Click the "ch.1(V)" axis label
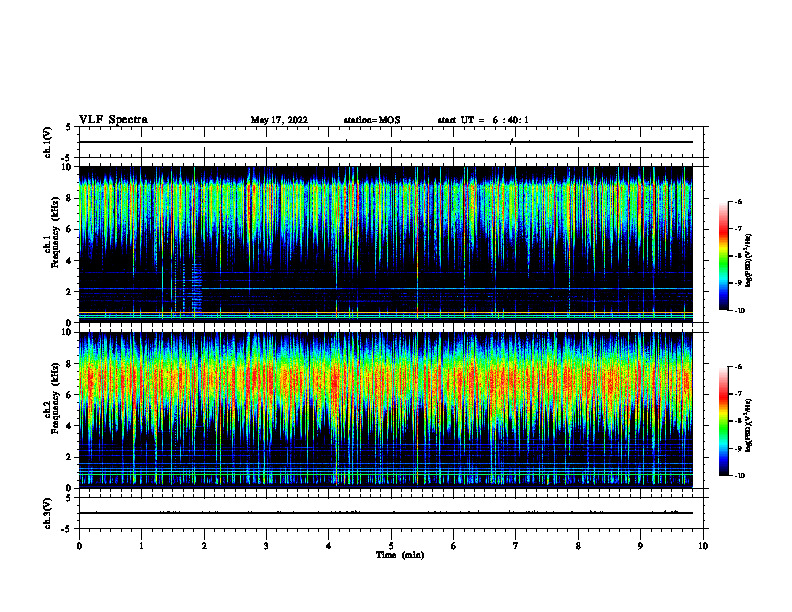Viewport: 792px width, 612px height. click(x=47, y=142)
